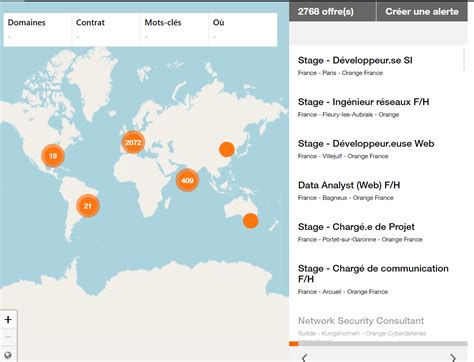Open Network Security Consultant offer
Image resolution: width=474 pixels, height=362 pixels.
[361, 321]
